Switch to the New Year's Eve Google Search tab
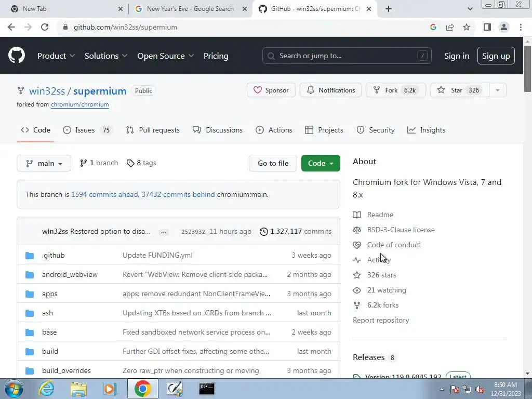Viewport: 532px width, 399px height. tap(190, 9)
